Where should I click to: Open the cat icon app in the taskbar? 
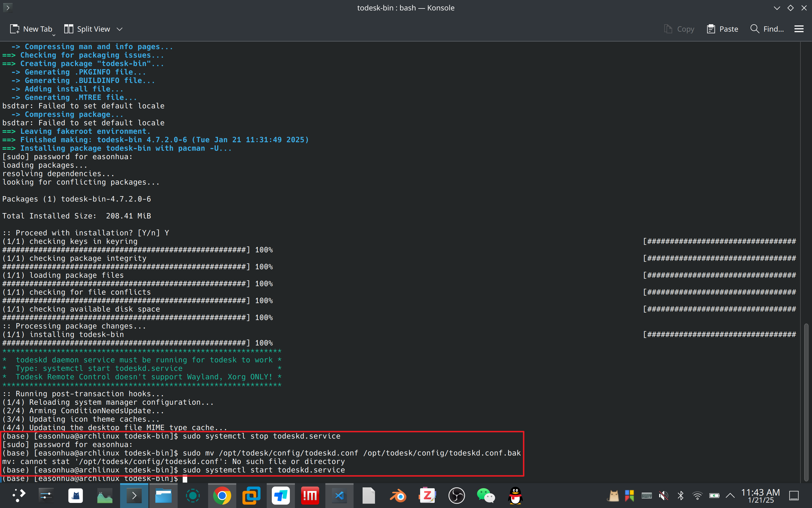[x=76, y=496]
